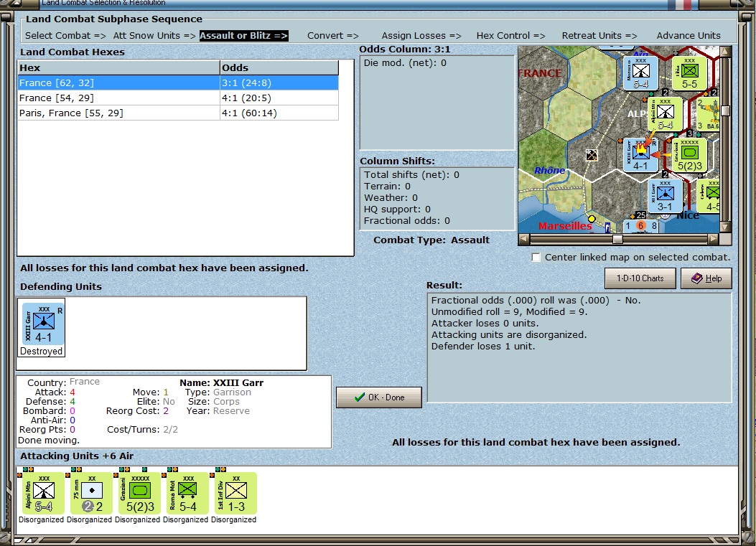Click the 'Unmodified roll = 9' result line

tap(509, 312)
